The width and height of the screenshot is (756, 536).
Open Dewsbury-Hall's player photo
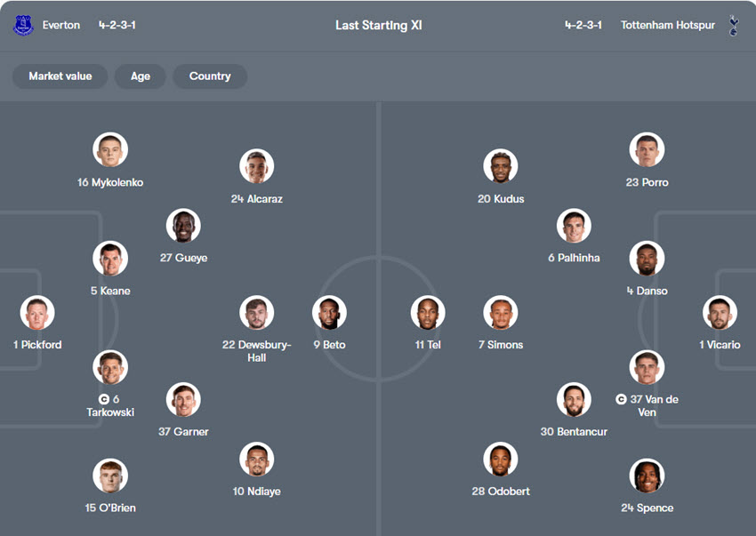[x=256, y=313]
